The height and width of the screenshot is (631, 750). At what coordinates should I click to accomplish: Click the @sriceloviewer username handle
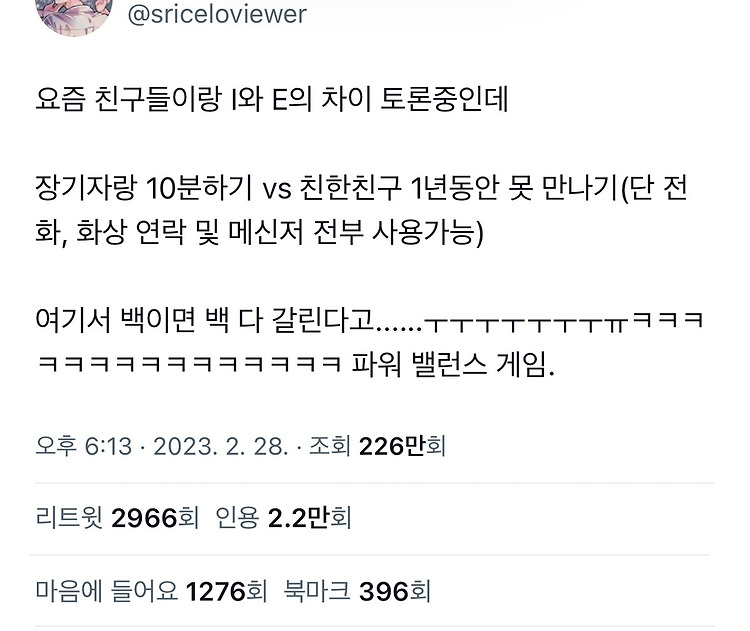click(217, 14)
